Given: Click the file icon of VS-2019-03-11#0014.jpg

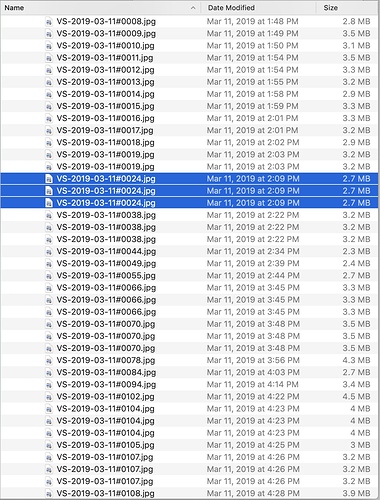Looking at the screenshot, I should tap(49, 94).
